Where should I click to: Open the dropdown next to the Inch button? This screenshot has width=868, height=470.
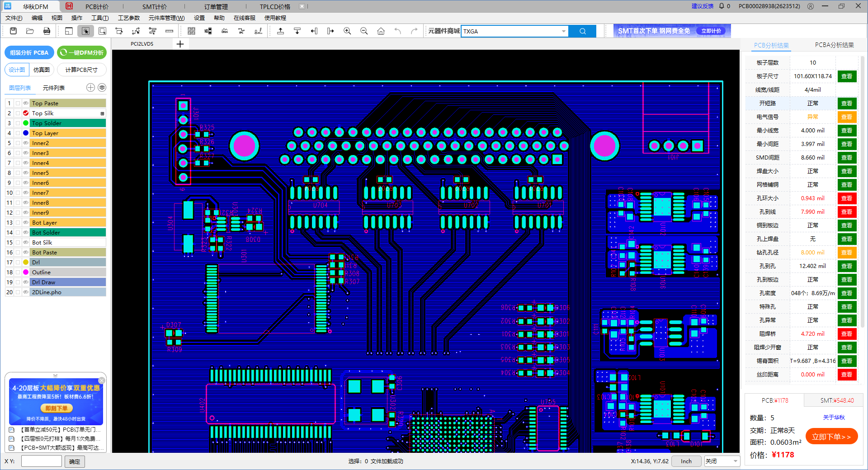coord(736,461)
